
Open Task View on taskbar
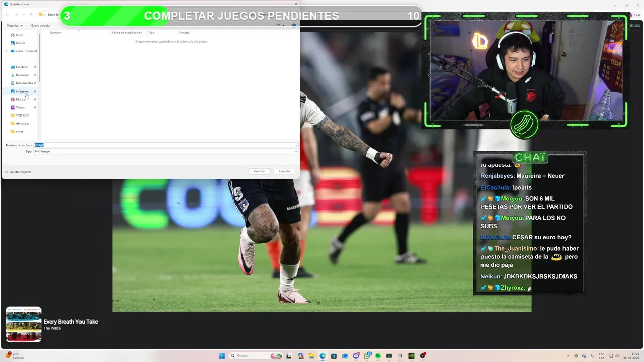click(x=290, y=356)
